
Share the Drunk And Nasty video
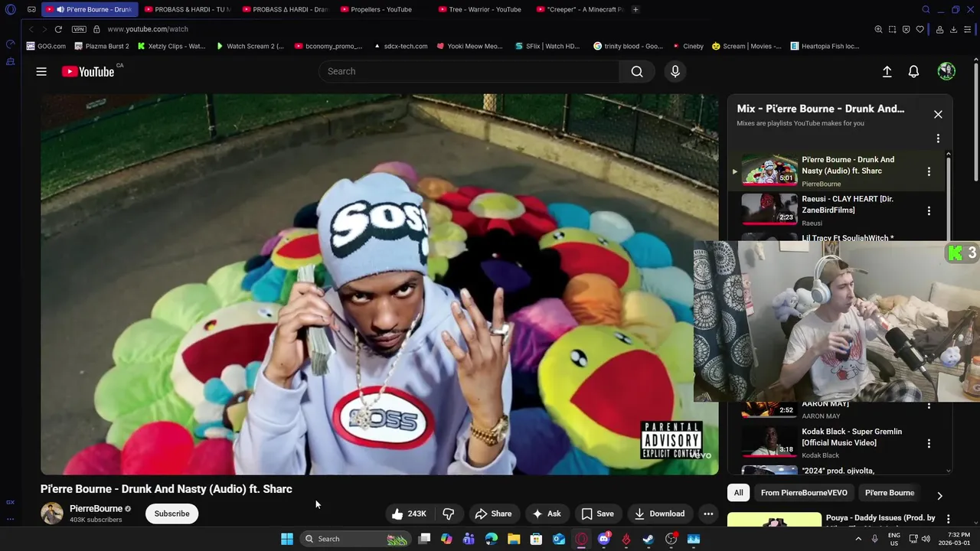(493, 514)
